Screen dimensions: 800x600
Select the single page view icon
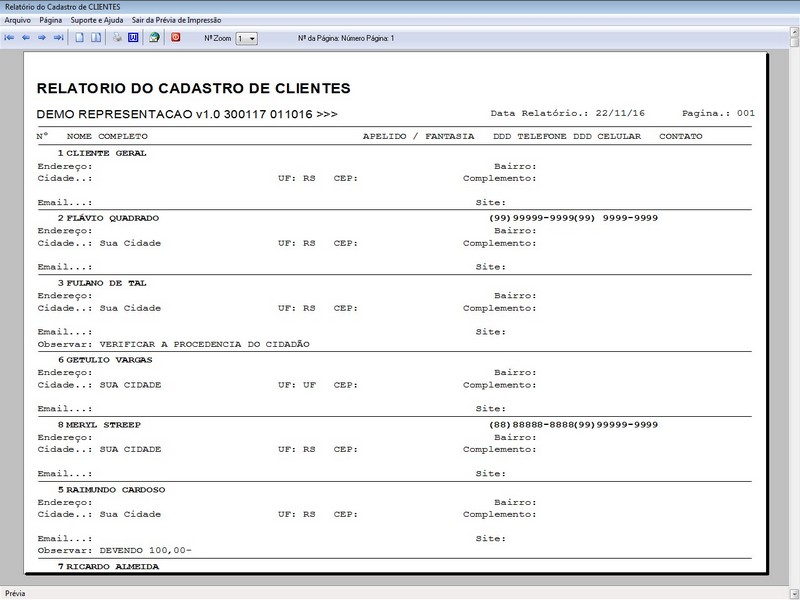point(80,38)
